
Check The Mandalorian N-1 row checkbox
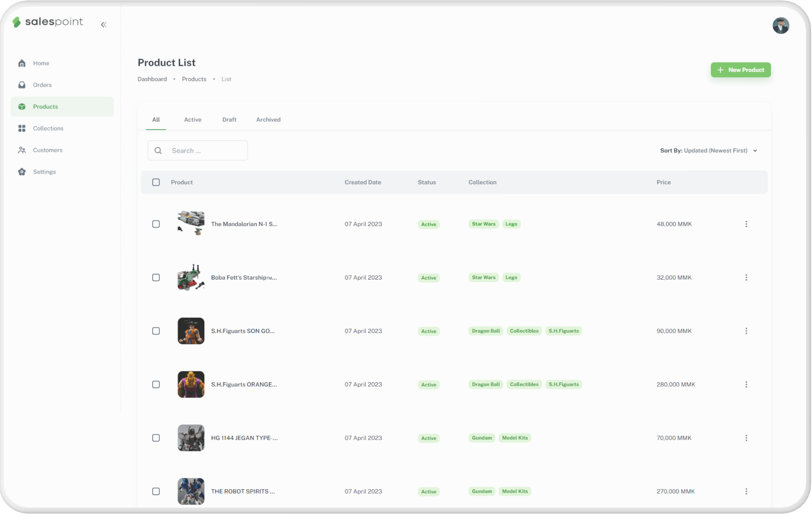156,224
